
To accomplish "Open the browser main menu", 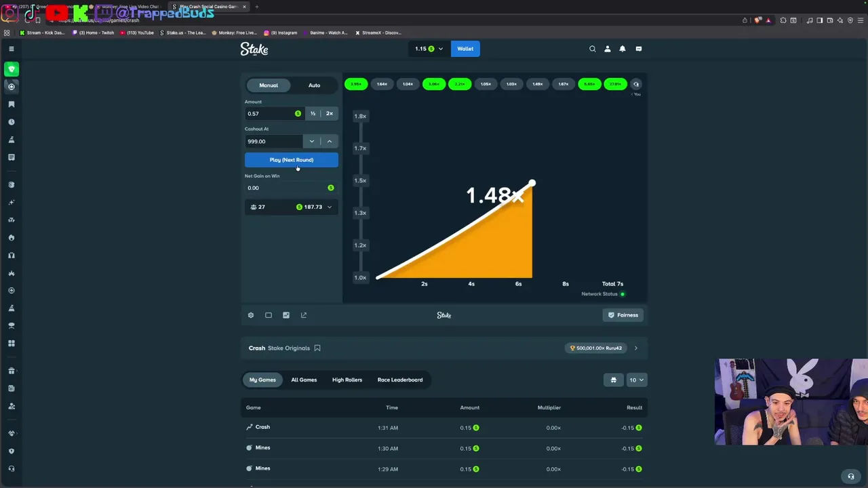I will tap(860, 20).
